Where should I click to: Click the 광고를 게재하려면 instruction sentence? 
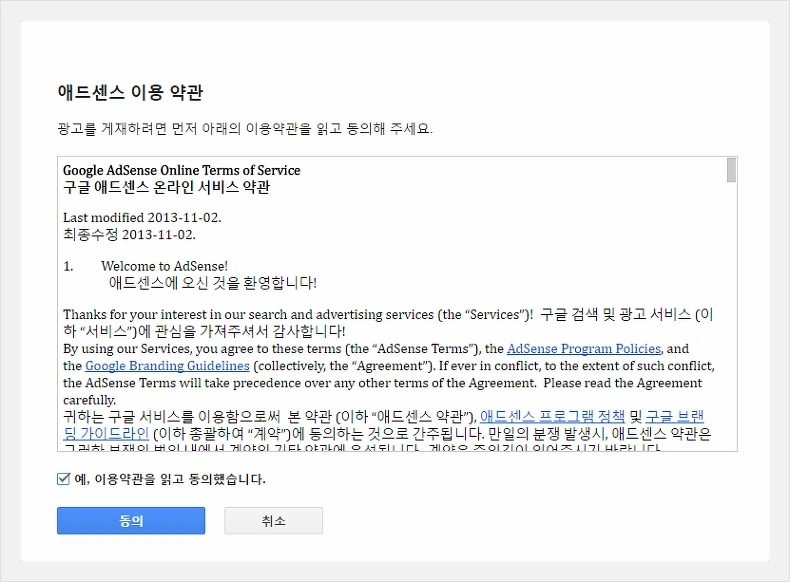[x=245, y=128]
